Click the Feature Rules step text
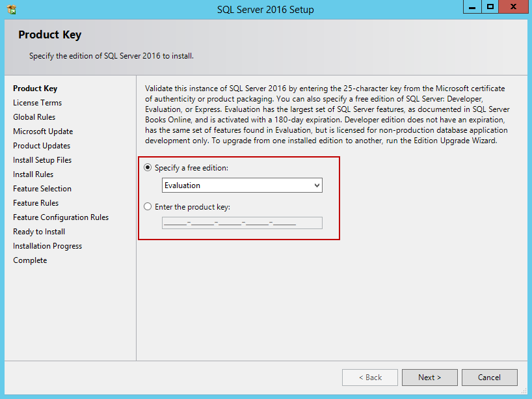 [36, 202]
